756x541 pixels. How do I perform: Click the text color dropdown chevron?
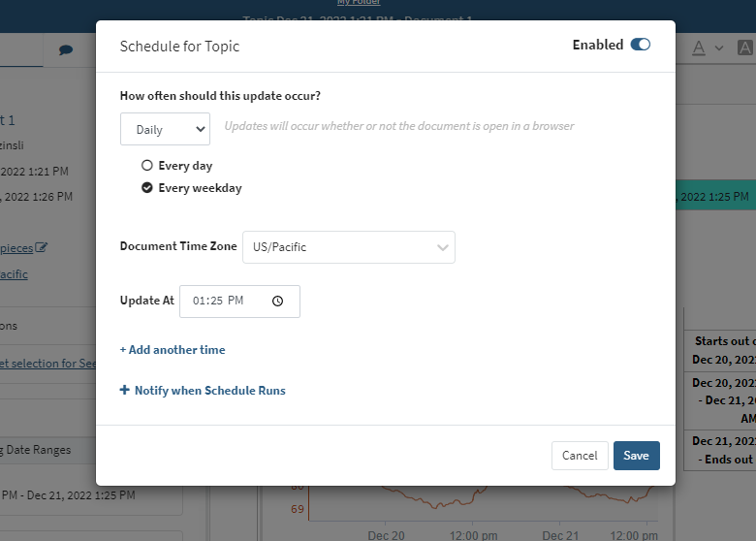pos(719,48)
